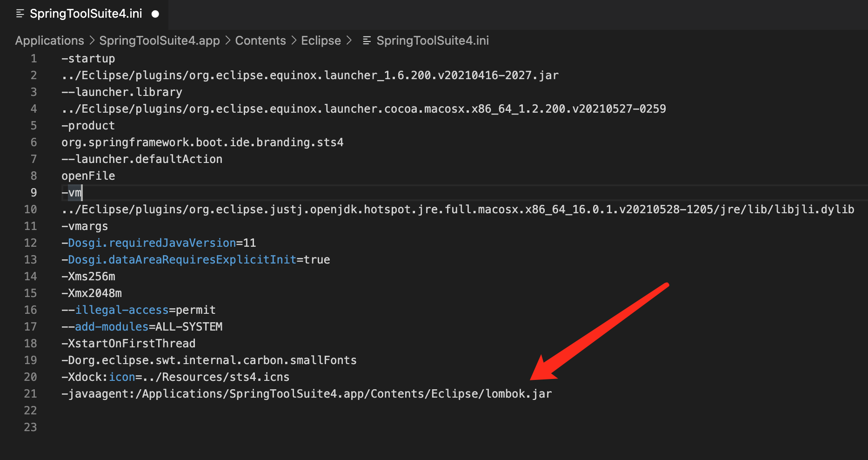Click the --add-modules=ALL-SYSTEM line
The width and height of the screenshot is (868, 460).
coord(142,327)
